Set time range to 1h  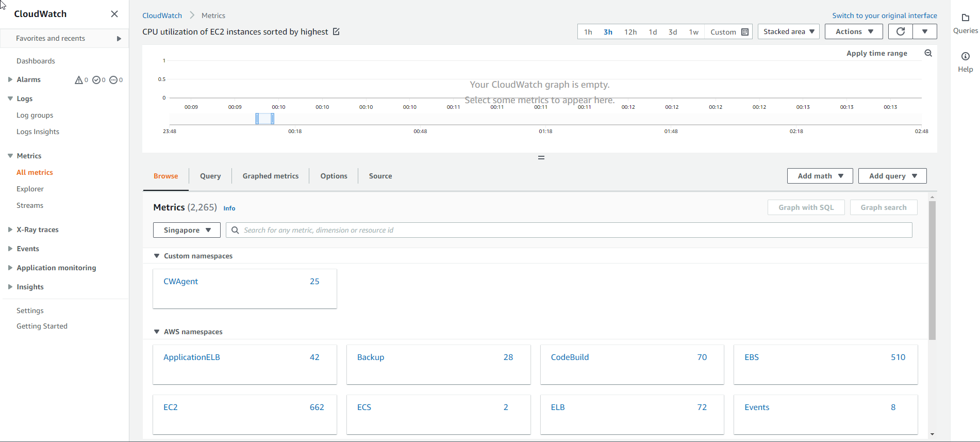tap(588, 32)
